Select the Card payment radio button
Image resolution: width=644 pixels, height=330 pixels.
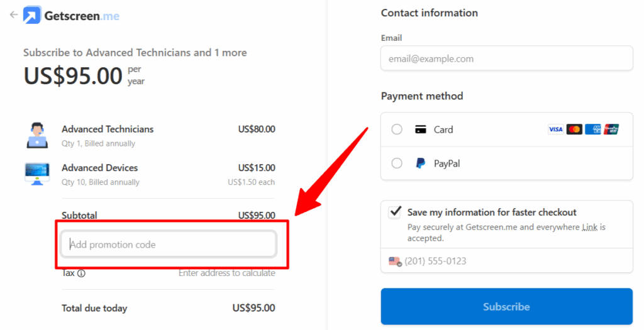[397, 129]
